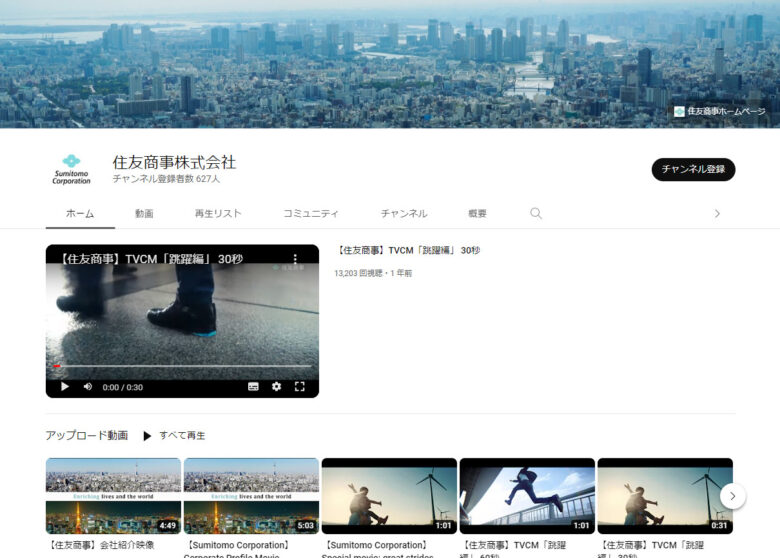Search the channel with the magnifier icon
The image size is (780, 558).
[x=536, y=213]
